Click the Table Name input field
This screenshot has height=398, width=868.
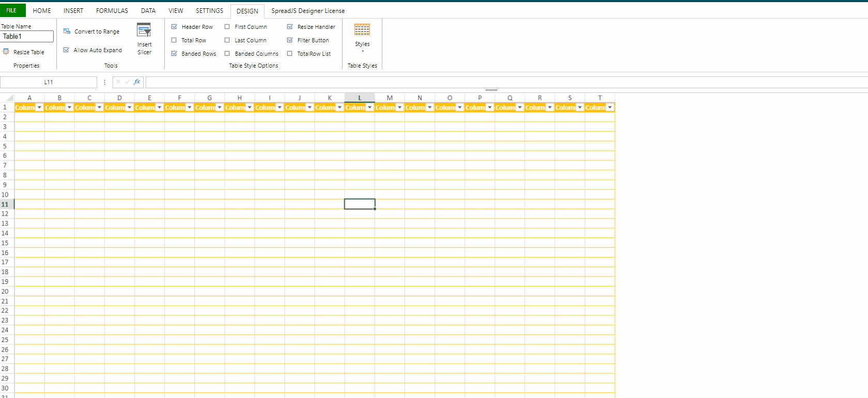[27, 37]
